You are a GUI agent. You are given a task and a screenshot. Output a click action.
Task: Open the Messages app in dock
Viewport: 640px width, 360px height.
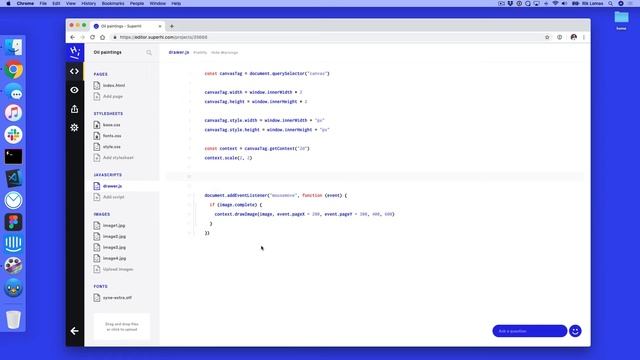(13, 92)
